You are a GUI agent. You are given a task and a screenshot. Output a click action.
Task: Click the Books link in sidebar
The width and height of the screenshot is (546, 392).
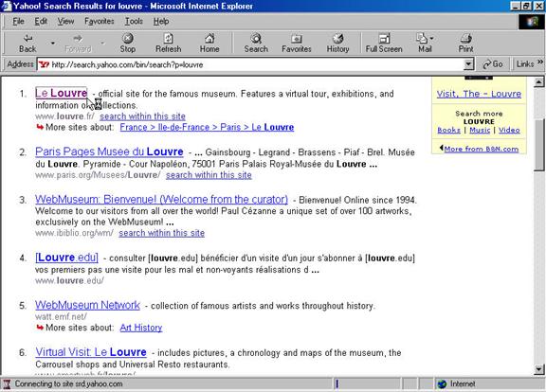coord(449,130)
